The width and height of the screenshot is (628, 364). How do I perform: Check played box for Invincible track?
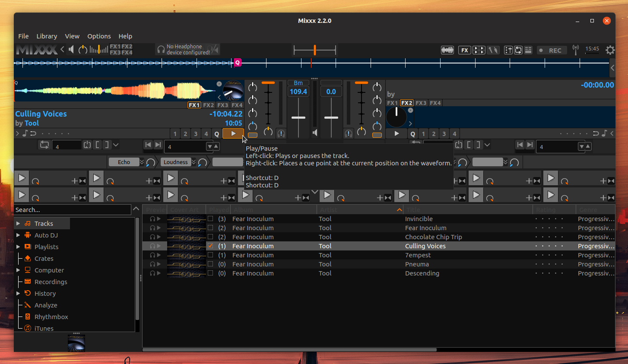click(x=210, y=218)
